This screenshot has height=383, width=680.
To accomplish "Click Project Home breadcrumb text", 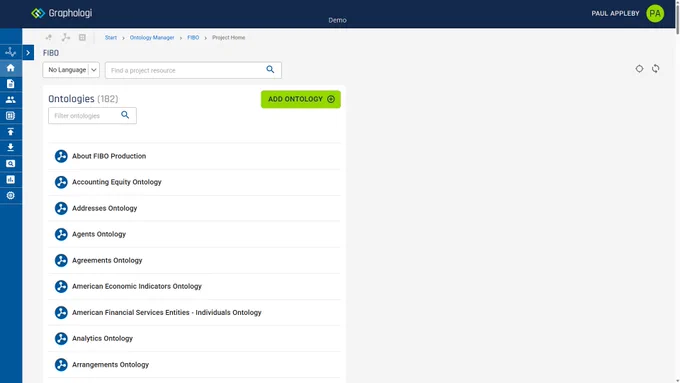I will [x=229, y=38].
